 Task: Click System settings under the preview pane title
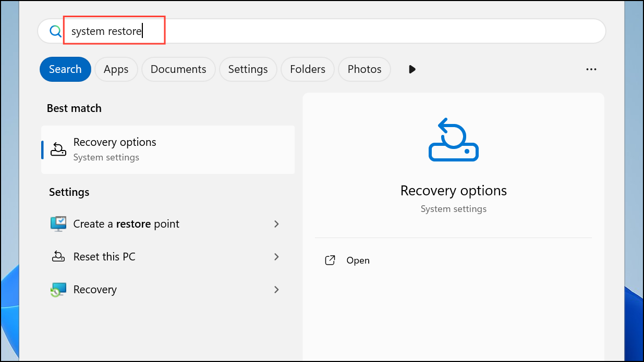coord(454,209)
